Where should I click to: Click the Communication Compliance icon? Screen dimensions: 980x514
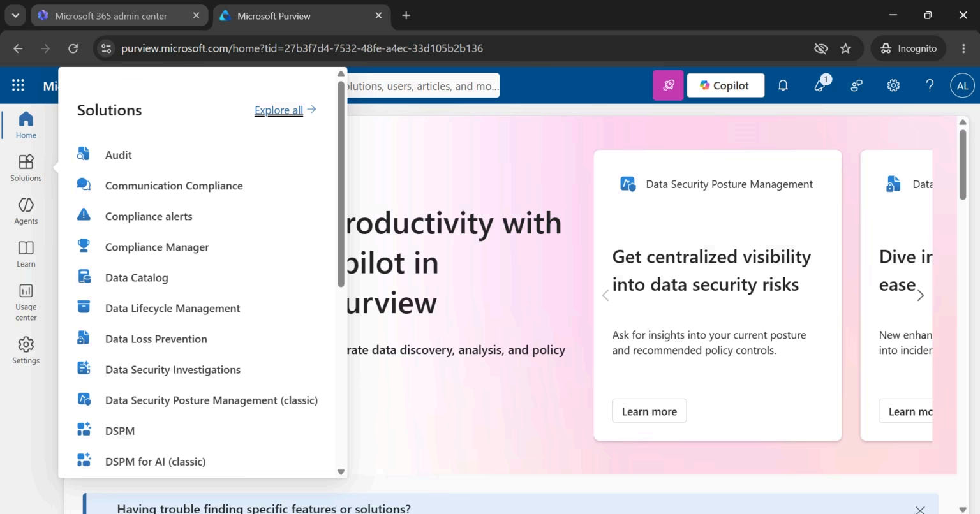[84, 184]
